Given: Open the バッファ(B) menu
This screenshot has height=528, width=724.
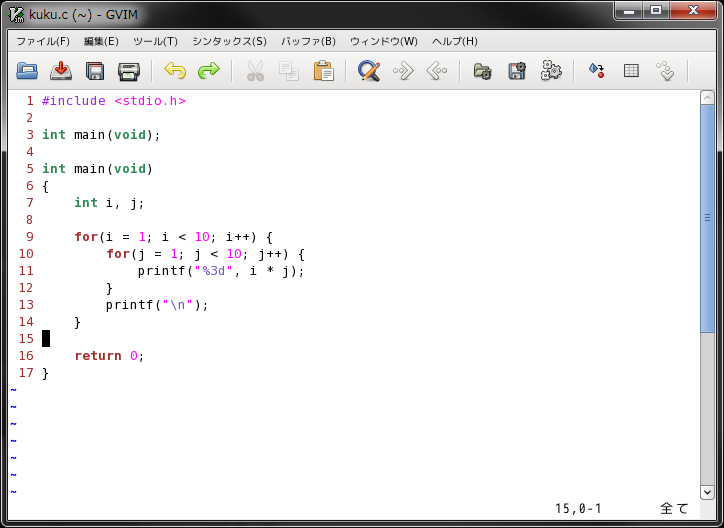Looking at the screenshot, I should tap(308, 42).
